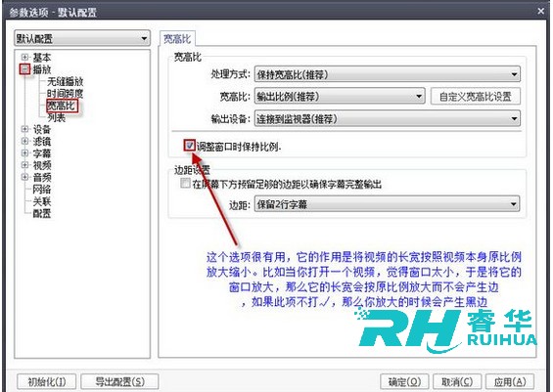Click the 导出配置(S) button
Screen dimensions: 553x392
tap(120, 381)
